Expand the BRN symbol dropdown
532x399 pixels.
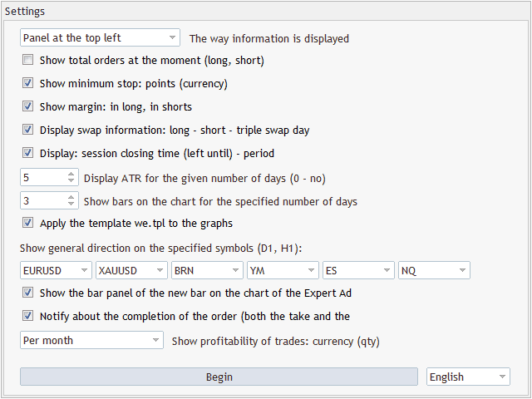(x=207, y=270)
